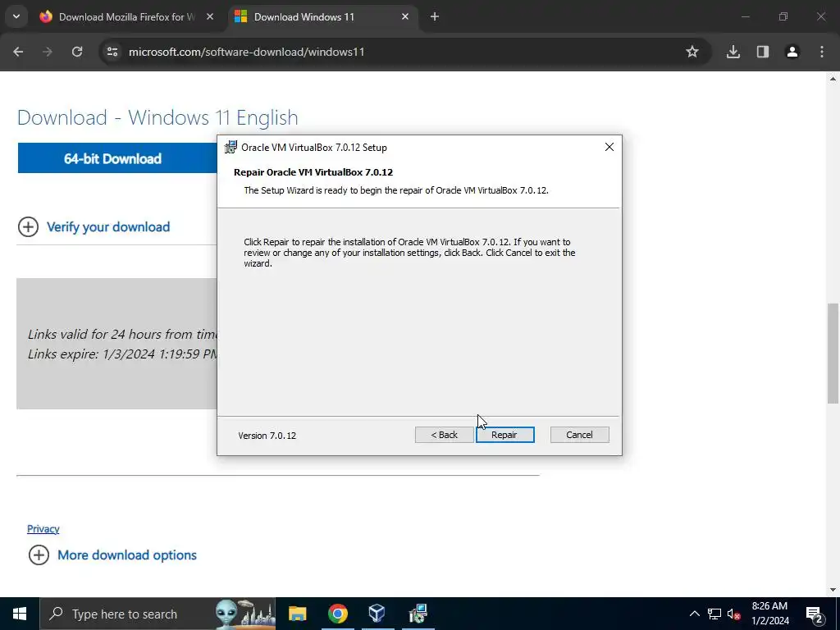Open File Explorer from taskbar
Screen dimensions: 840x630
(298, 614)
